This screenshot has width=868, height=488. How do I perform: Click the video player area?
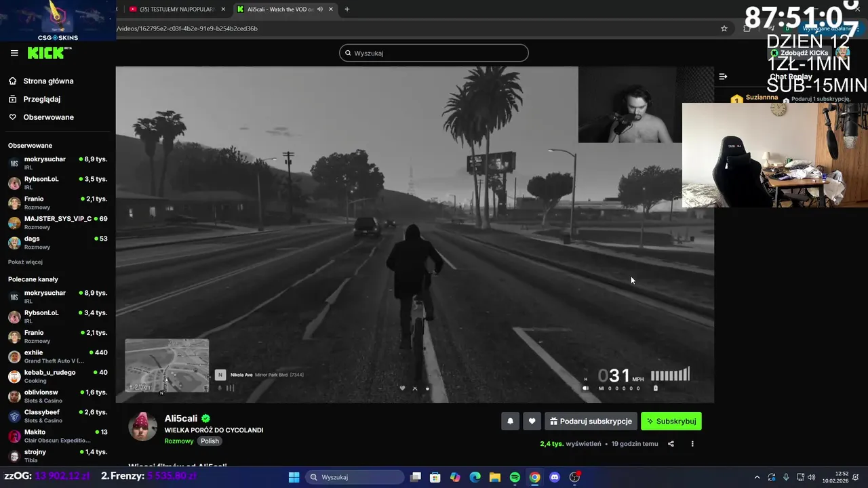coord(414,235)
